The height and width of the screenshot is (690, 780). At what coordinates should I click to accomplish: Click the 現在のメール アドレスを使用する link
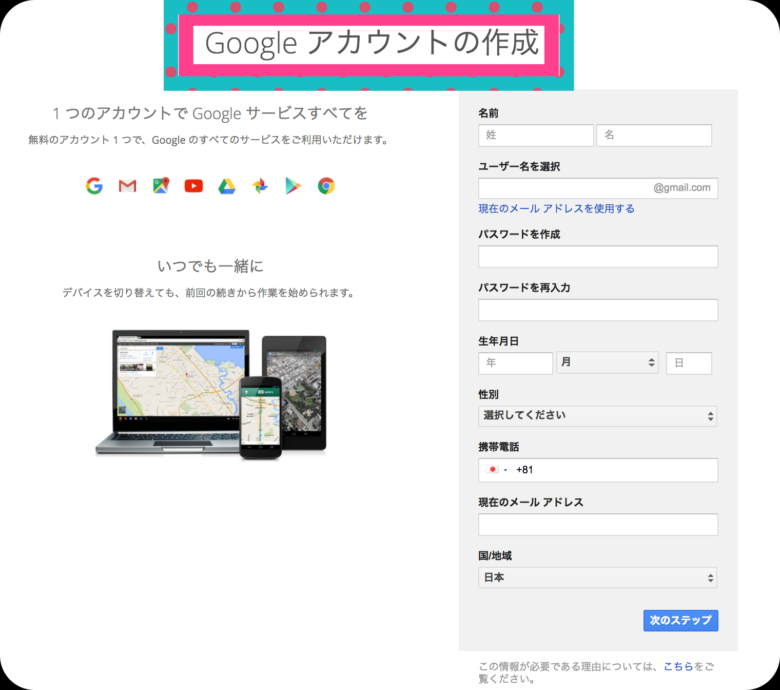point(557,208)
